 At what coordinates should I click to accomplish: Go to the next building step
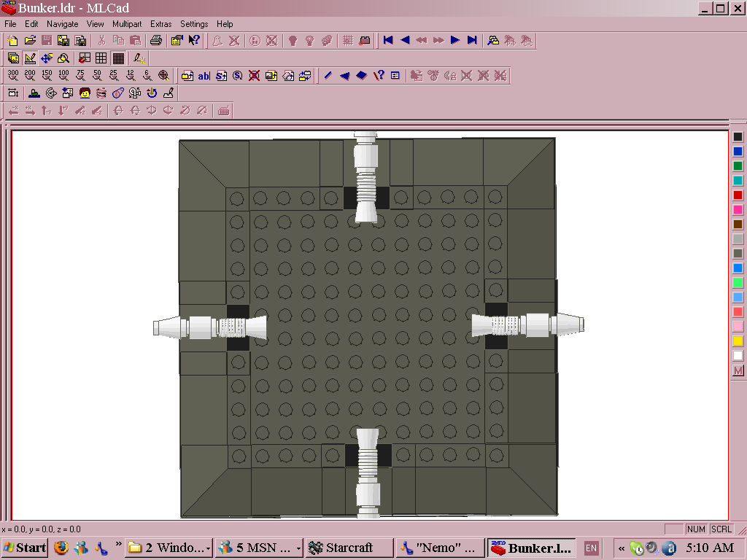(455, 41)
